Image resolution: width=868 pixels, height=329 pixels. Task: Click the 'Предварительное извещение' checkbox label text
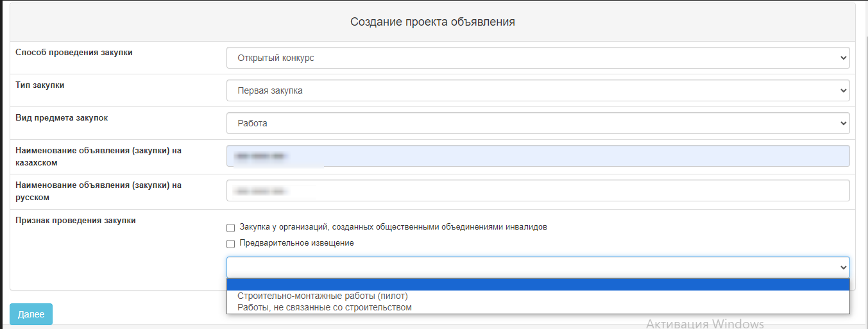point(296,243)
